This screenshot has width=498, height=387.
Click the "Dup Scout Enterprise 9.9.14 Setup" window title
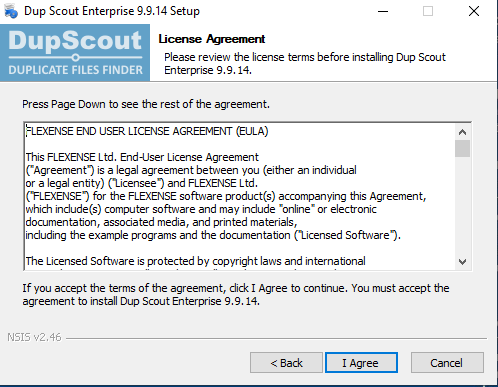(112, 11)
